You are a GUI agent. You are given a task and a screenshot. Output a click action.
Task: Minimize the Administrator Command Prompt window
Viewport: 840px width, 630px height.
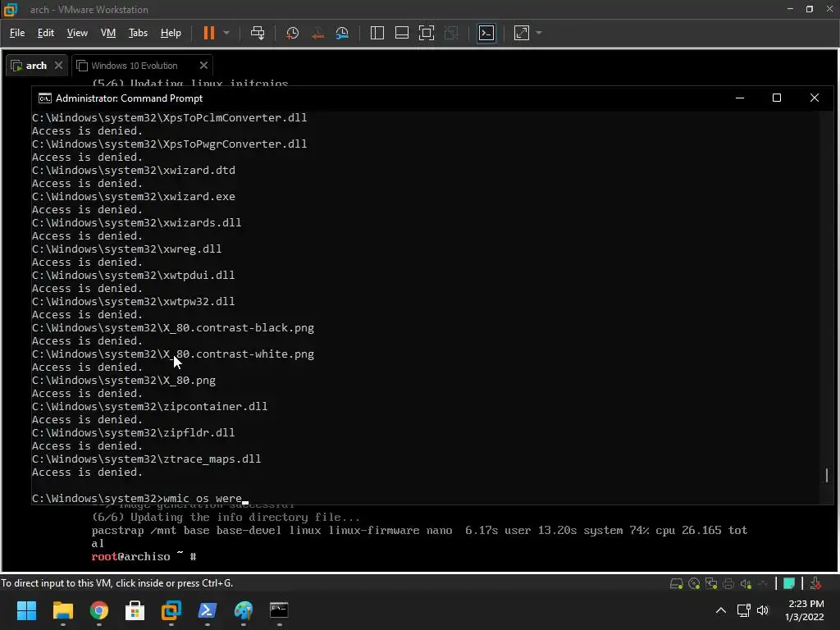(740, 98)
